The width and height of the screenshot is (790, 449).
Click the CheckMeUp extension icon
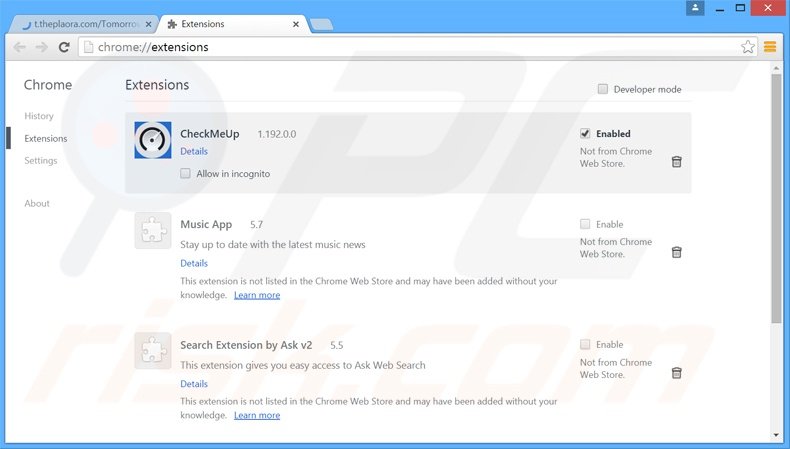153,140
